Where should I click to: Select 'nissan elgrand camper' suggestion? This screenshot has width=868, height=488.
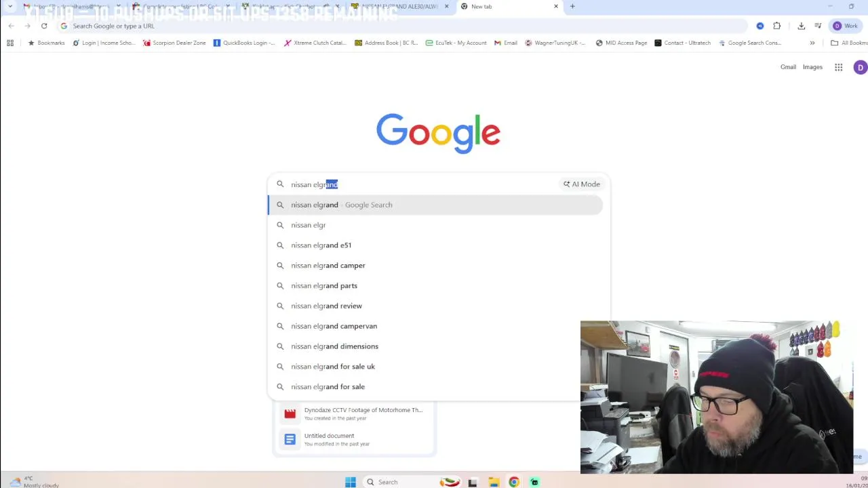pyautogui.click(x=435, y=266)
